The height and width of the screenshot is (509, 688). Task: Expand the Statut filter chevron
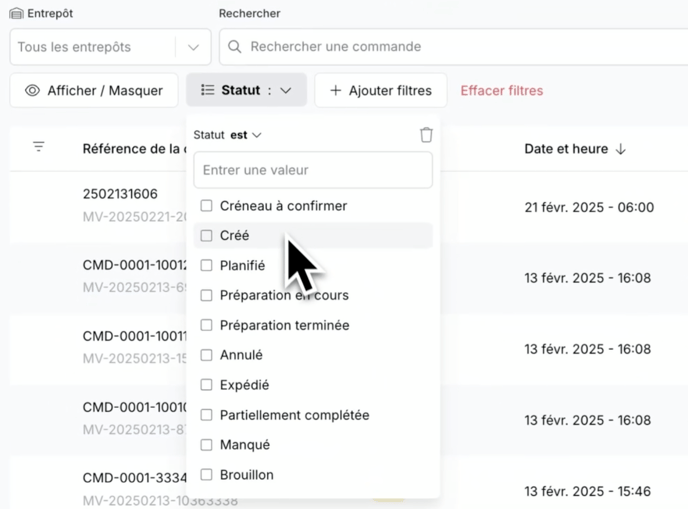[286, 91]
